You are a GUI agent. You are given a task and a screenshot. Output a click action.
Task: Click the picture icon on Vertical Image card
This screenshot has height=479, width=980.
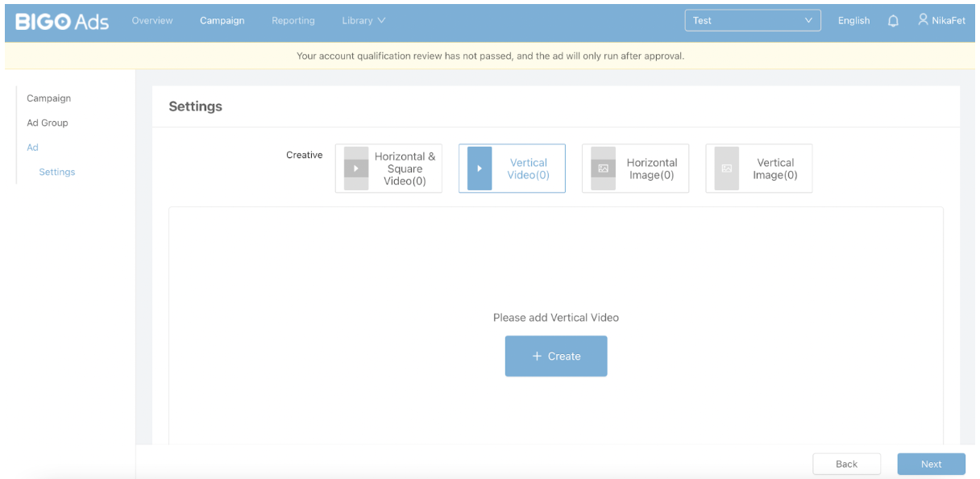pyautogui.click(x=726, y=169)
